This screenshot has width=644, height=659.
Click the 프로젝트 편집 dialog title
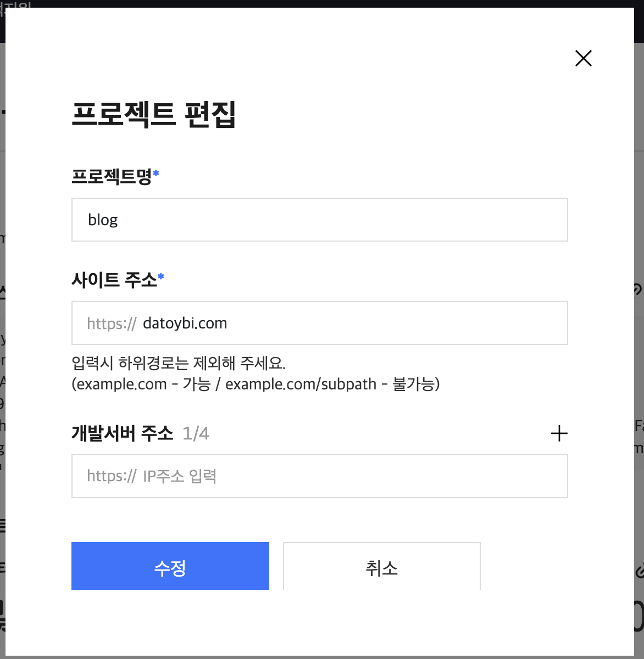click(154, 114)
